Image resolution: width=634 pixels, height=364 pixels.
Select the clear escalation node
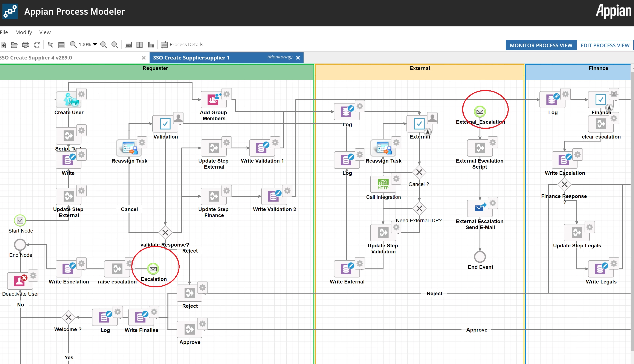(x=601, y=123)
